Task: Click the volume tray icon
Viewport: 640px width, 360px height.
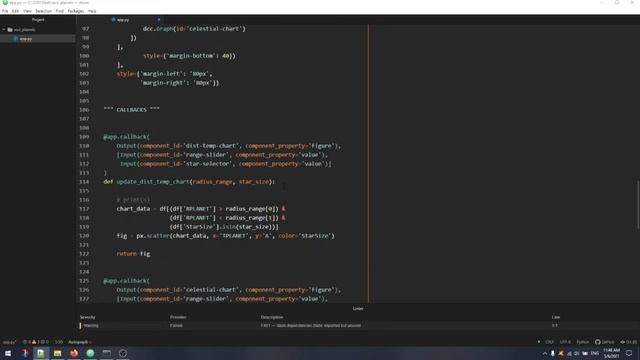Action: [577, 353]
